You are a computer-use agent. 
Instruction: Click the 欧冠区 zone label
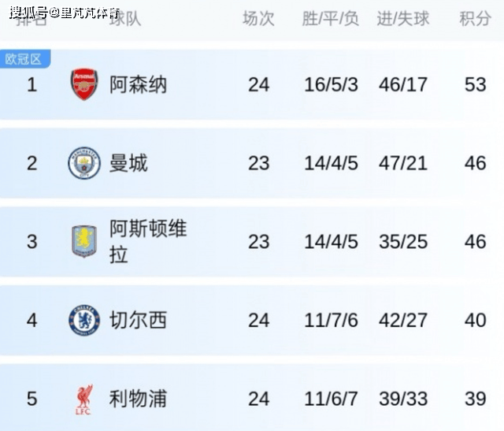point(24,59)
